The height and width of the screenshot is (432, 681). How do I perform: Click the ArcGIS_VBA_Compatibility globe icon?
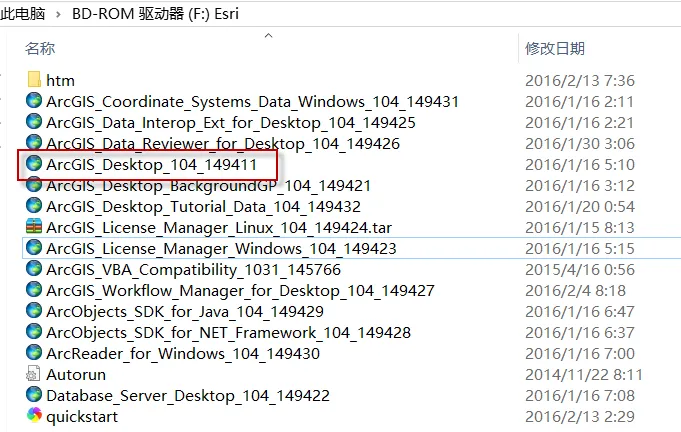(34, 269)
